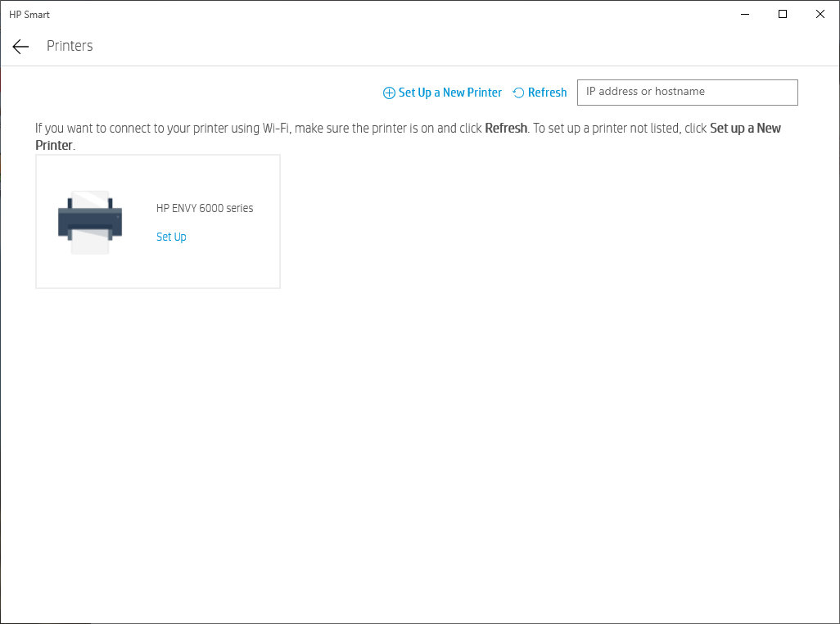Close the HP Smart window

pos(820,15)
